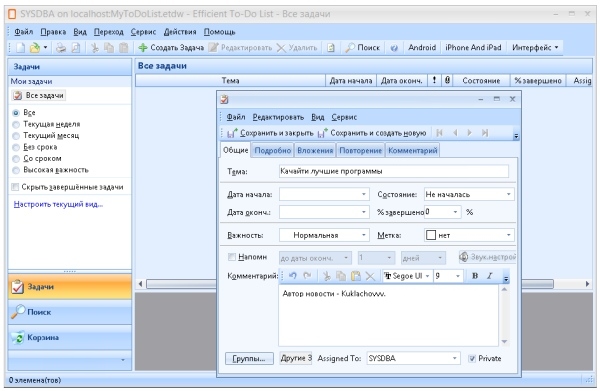The width and height of the screenshot is (600, 391).
Task: Click the Paste icon in main toolbar
Action: coord(124,48)
